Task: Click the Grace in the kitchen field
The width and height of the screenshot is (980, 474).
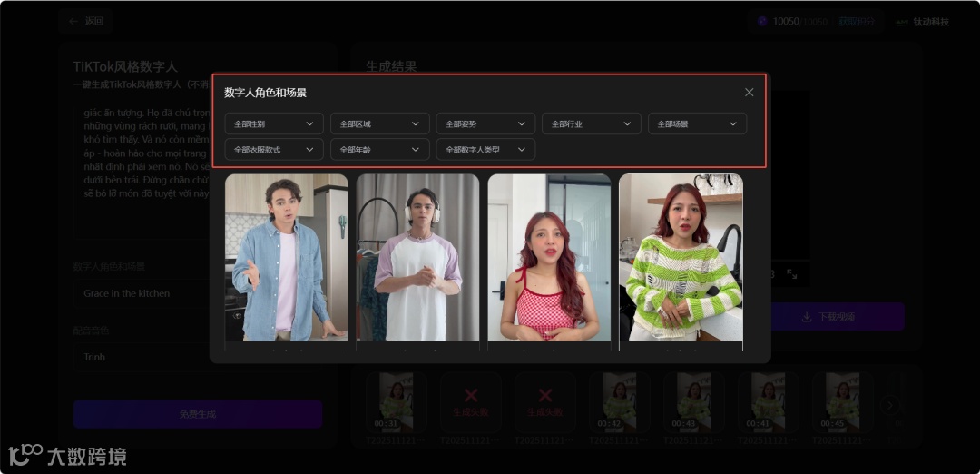Action: tap(198, 293)
